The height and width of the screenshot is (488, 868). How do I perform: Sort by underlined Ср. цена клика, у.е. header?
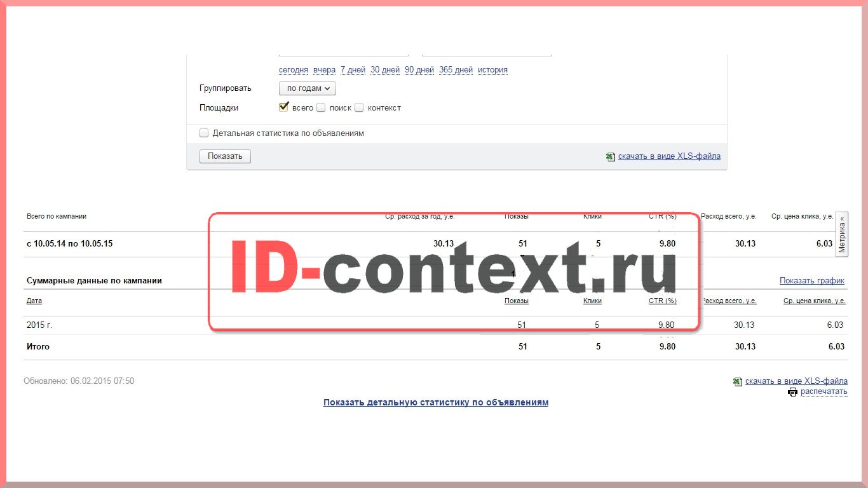(815, 301)
